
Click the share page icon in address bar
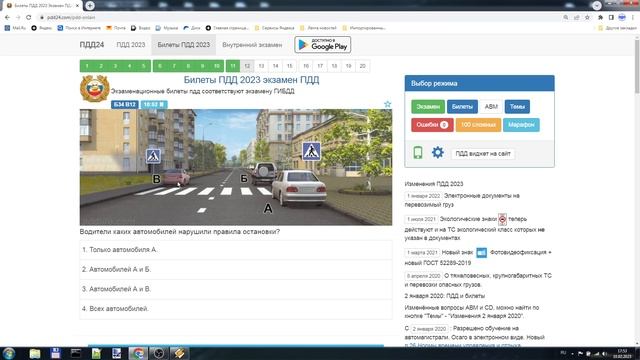576,18
